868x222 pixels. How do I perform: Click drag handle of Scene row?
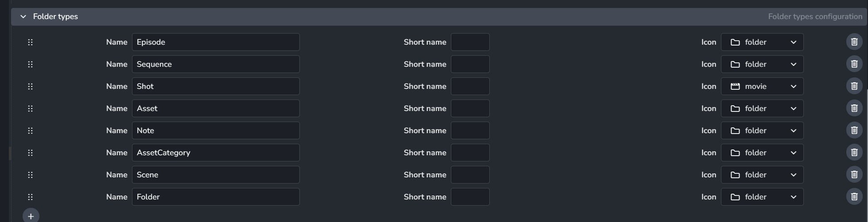tap(30, 175)
